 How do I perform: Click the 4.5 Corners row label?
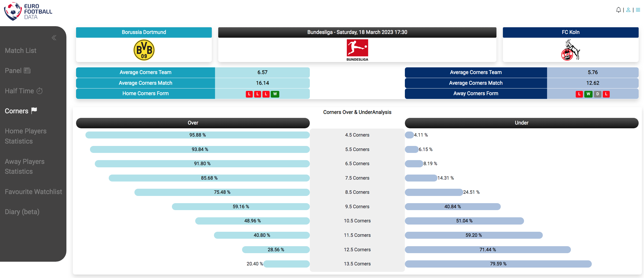point(357,135)
